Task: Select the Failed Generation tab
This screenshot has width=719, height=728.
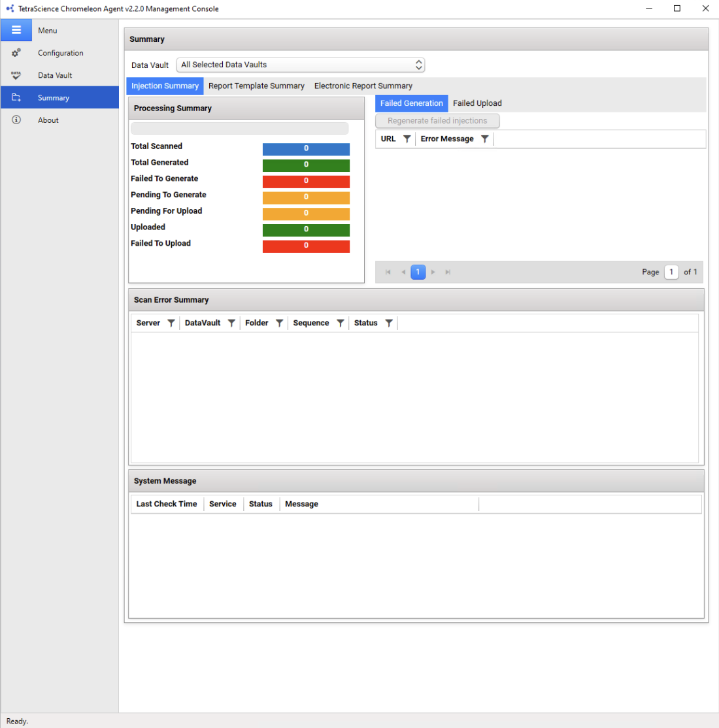Action: pos(412,103)
